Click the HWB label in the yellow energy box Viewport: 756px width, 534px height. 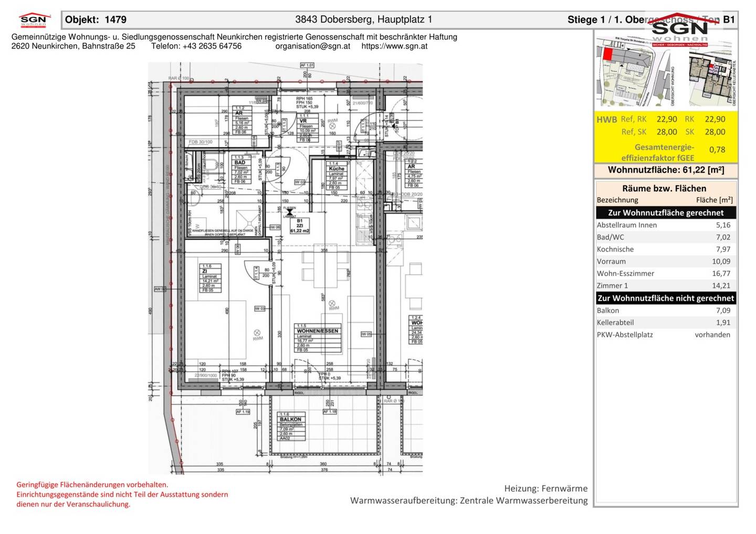(x=606, y=120)
